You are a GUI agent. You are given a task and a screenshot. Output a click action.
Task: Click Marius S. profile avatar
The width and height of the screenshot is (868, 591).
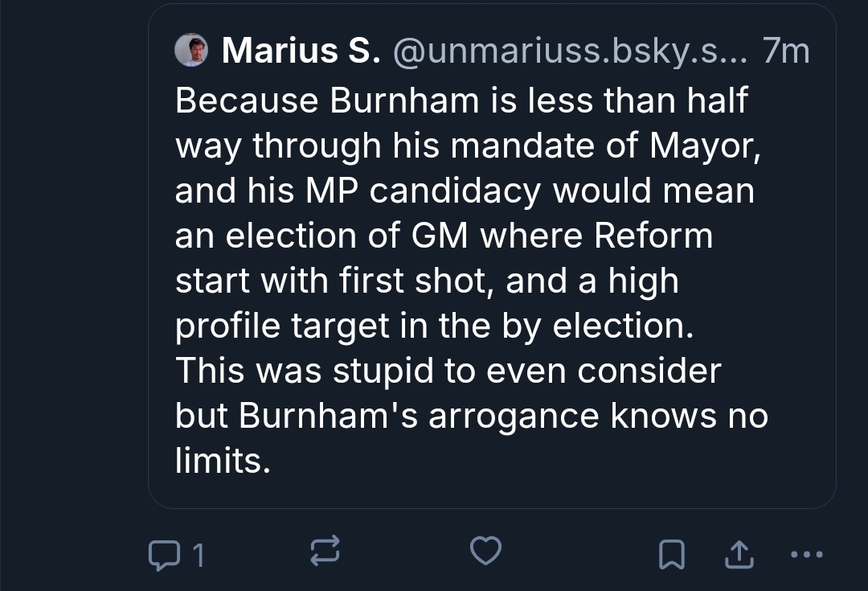[191, 51]
